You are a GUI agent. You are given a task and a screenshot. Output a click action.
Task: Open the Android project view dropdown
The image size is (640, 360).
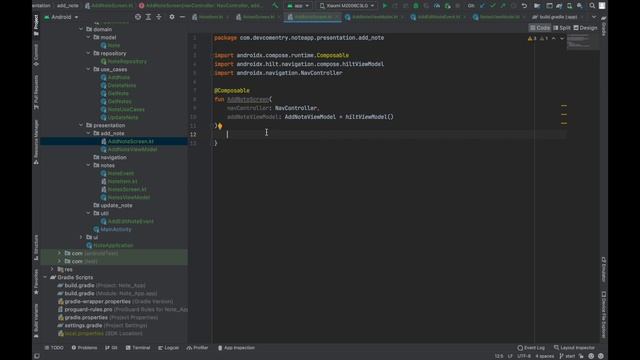(x=61, y=17)
